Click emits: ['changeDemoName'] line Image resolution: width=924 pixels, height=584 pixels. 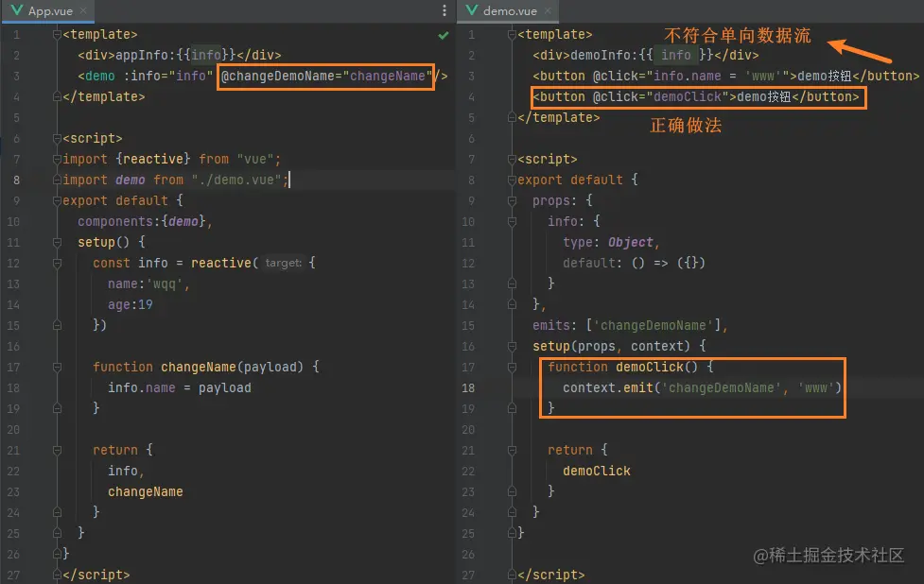tap(630, 326)
